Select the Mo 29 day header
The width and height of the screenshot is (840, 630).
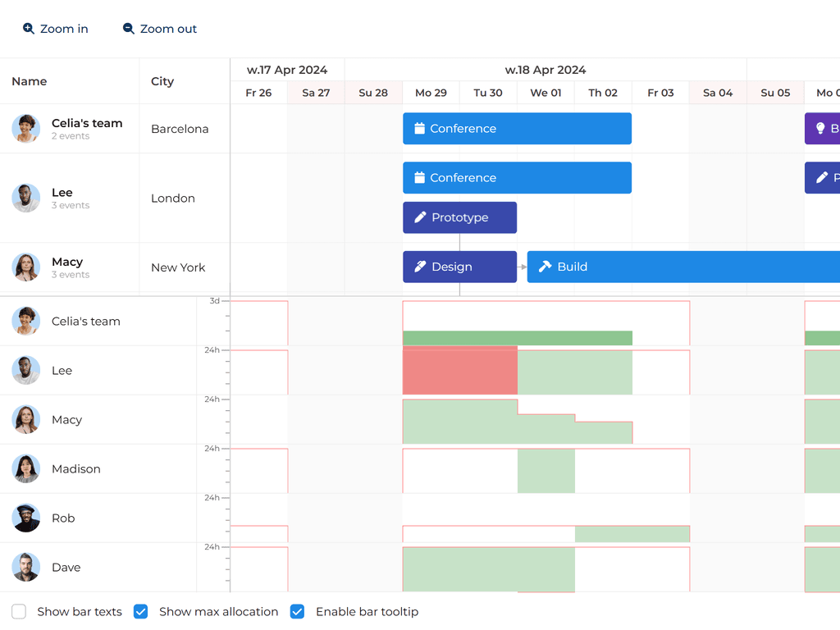point(431,93)
